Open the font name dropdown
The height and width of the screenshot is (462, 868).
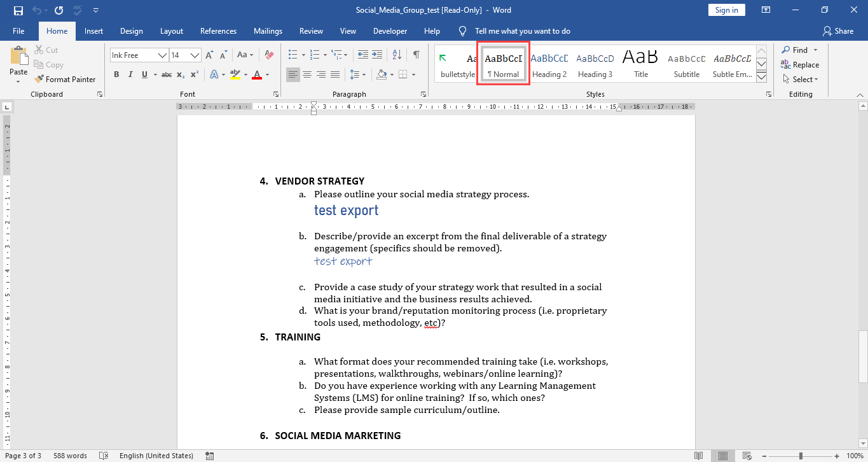click(x=163, y=55)
